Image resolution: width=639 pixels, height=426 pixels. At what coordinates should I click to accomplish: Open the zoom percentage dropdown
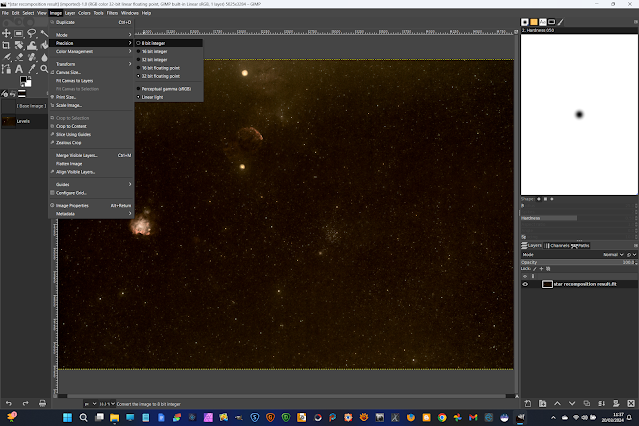[107, 404]
